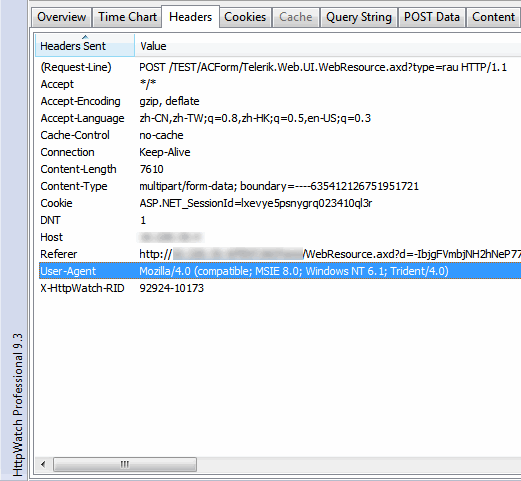Select the Cookies tab
Image resolution: width=521 pixels, height=481 pixels.
pos(245,17)
